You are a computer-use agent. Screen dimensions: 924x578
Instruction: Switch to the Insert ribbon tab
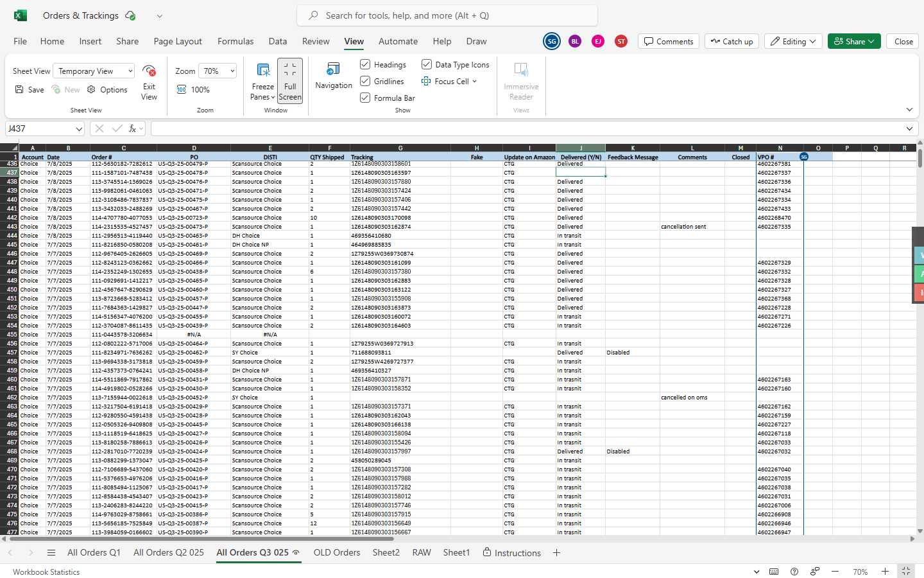pyautogui.click(x=90, y=41)
